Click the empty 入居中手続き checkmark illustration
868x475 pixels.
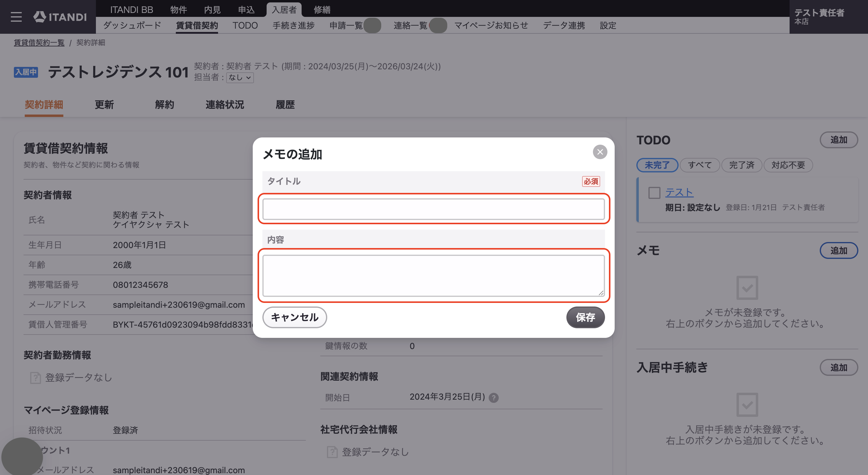pos(747,404)
